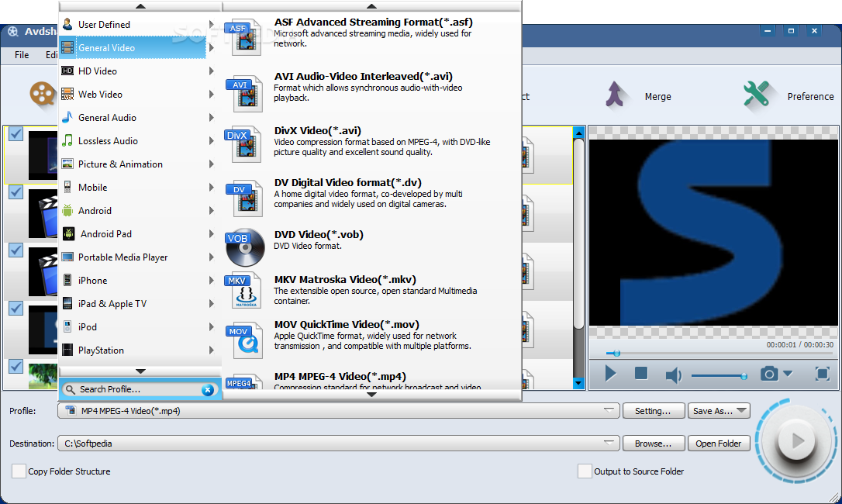The image size is (842, 504).
Task: Click the General Audio note icon
Action: (x=67, y=117)
